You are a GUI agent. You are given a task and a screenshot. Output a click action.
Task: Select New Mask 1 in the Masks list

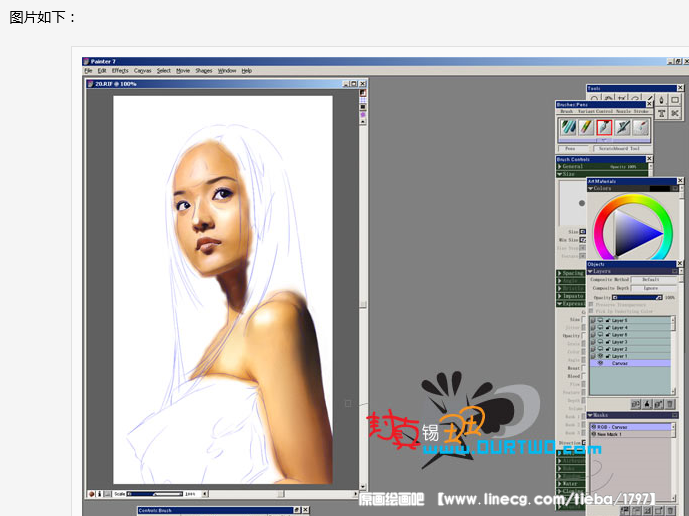631,434
